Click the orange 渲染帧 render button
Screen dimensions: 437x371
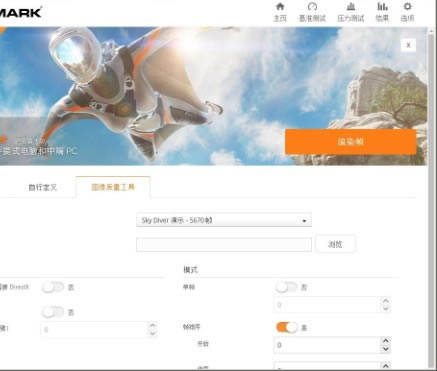[350, 142]
